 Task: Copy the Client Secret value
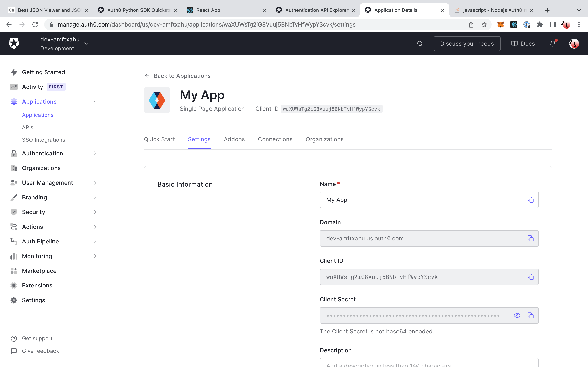[530, 315]
